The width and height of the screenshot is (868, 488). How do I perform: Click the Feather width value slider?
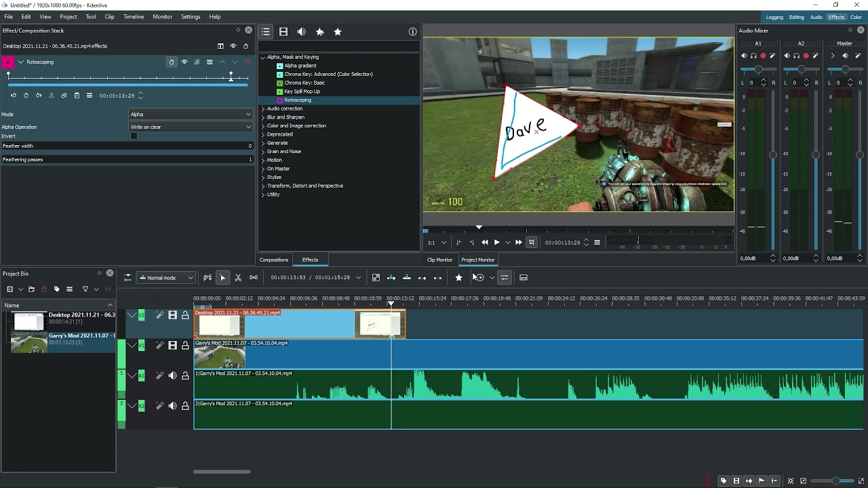point(127,146)
